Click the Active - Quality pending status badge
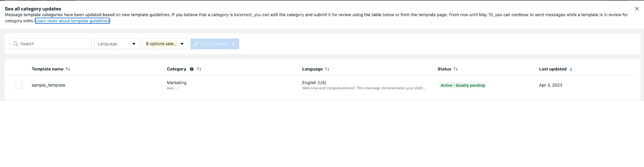The width and height of the screenshot is (644, 167). pos(462,86)
